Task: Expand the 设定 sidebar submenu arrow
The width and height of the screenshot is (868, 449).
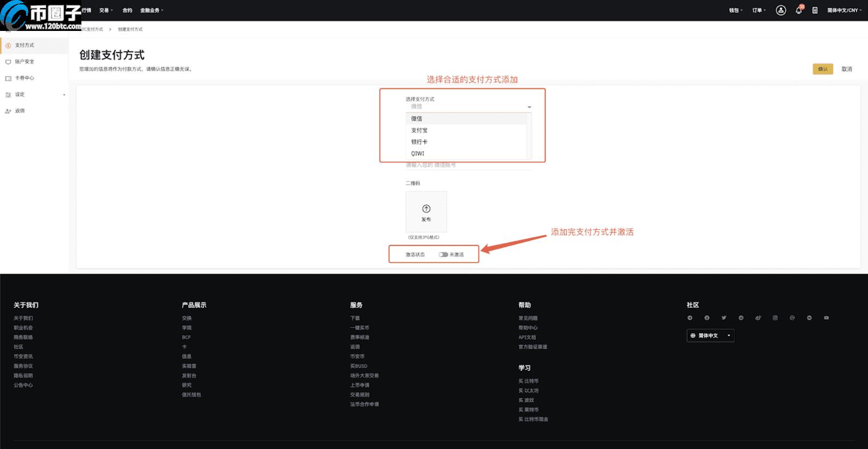Action: (64, 95)
